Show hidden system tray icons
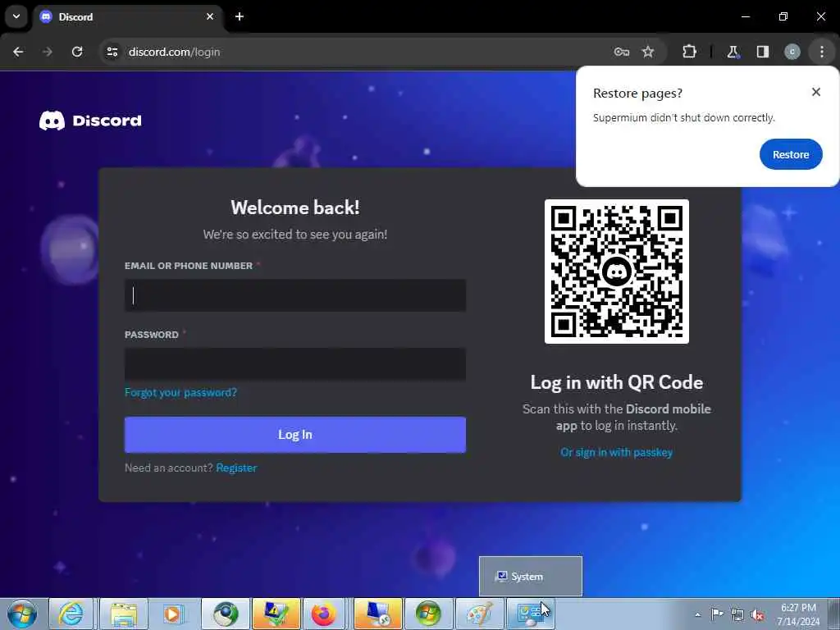Image resolution: width=840 pixels, height=630 pixels. tap(697, 614)
